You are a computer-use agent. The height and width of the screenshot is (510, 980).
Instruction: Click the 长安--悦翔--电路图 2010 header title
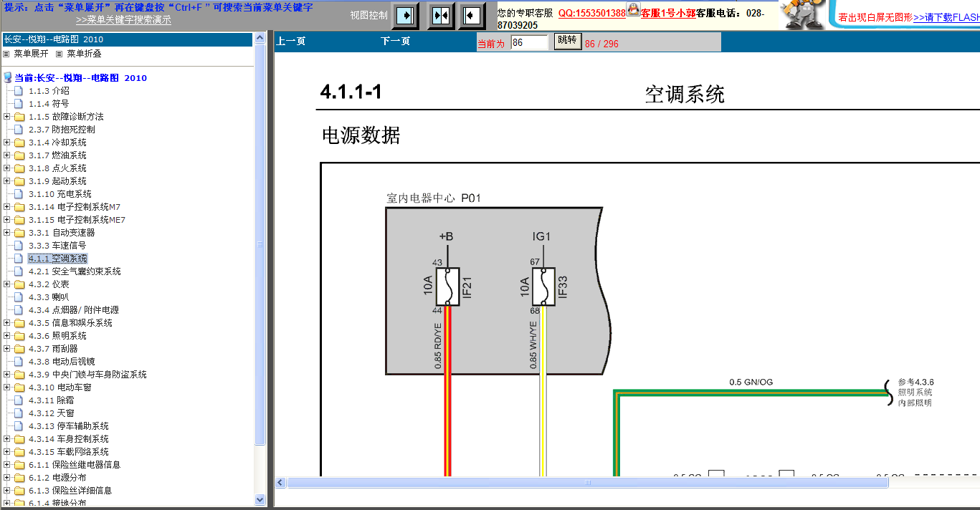54,39
